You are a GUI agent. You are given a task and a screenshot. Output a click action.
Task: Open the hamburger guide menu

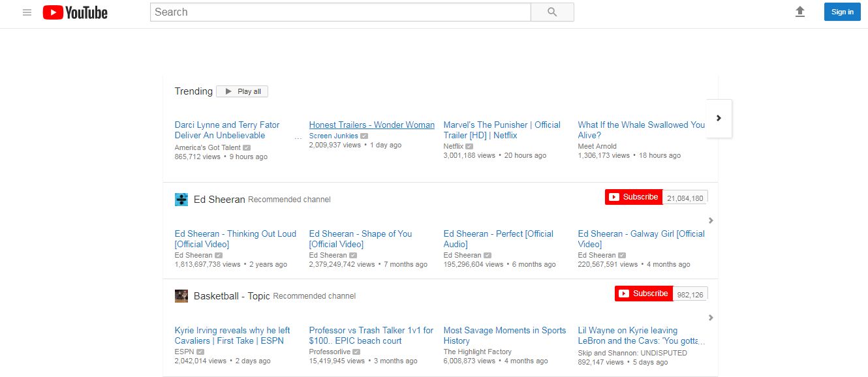coord(27,12)
